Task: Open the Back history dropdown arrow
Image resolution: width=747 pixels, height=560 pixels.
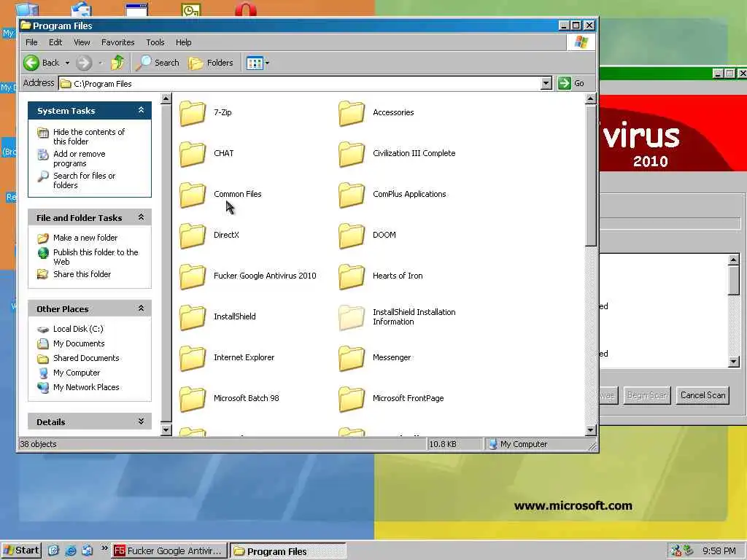Action: [67, 63]
